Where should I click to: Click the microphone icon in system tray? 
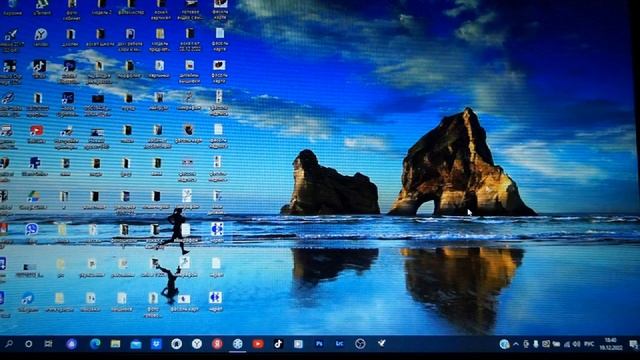pyautogui.click(x=536, y=344)
